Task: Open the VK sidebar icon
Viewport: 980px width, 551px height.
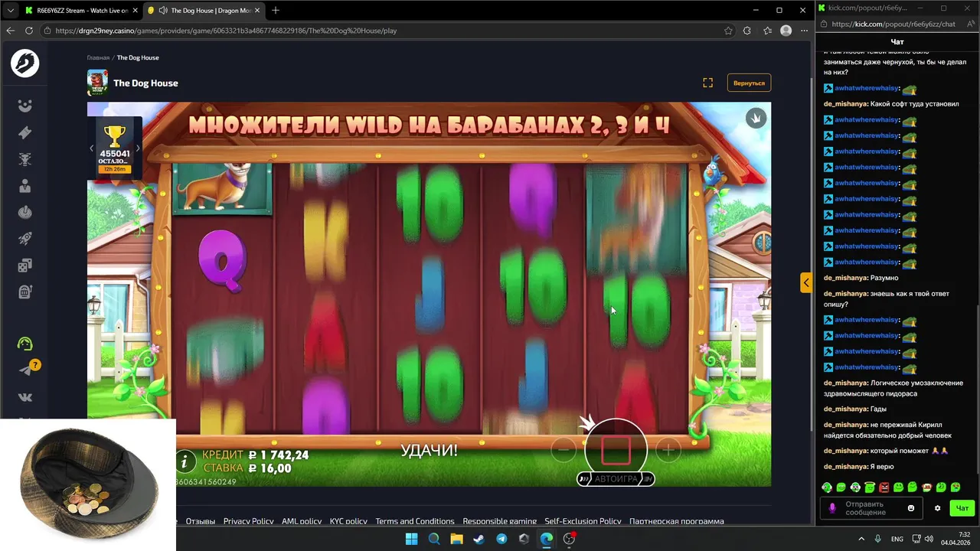Action: [25, 397]
